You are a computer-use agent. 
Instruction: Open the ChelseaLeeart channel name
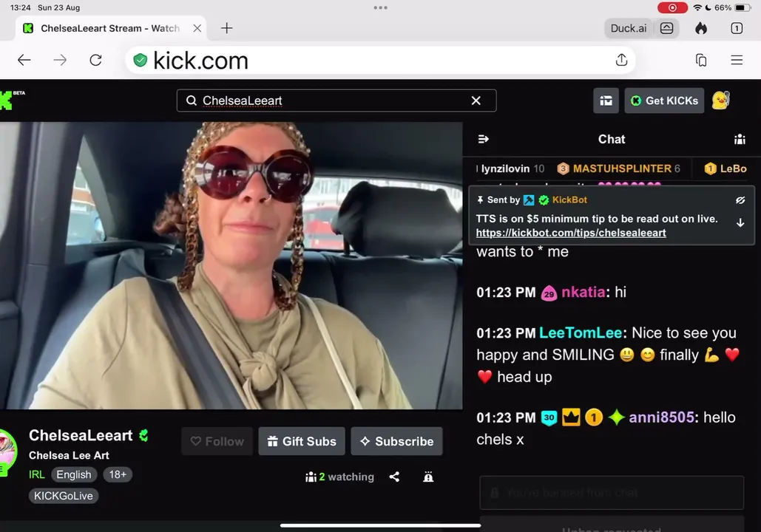coord(81,435)
